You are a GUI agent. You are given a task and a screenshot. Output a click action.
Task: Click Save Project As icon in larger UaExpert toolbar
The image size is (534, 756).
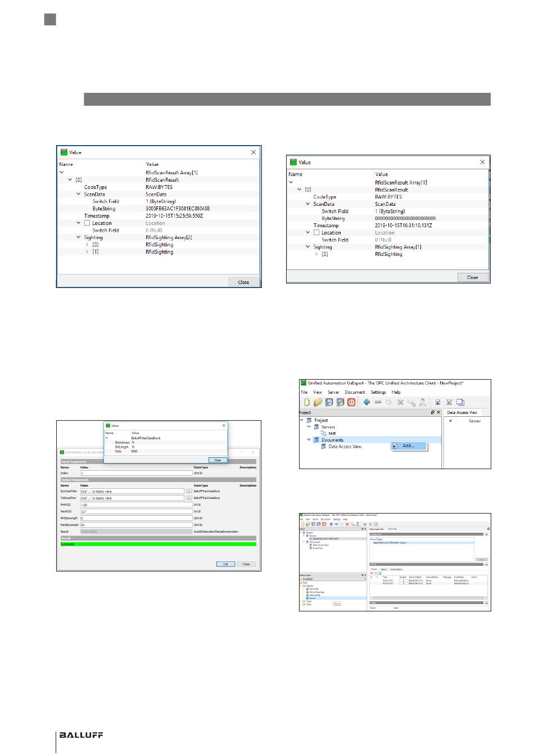[340, 402]
